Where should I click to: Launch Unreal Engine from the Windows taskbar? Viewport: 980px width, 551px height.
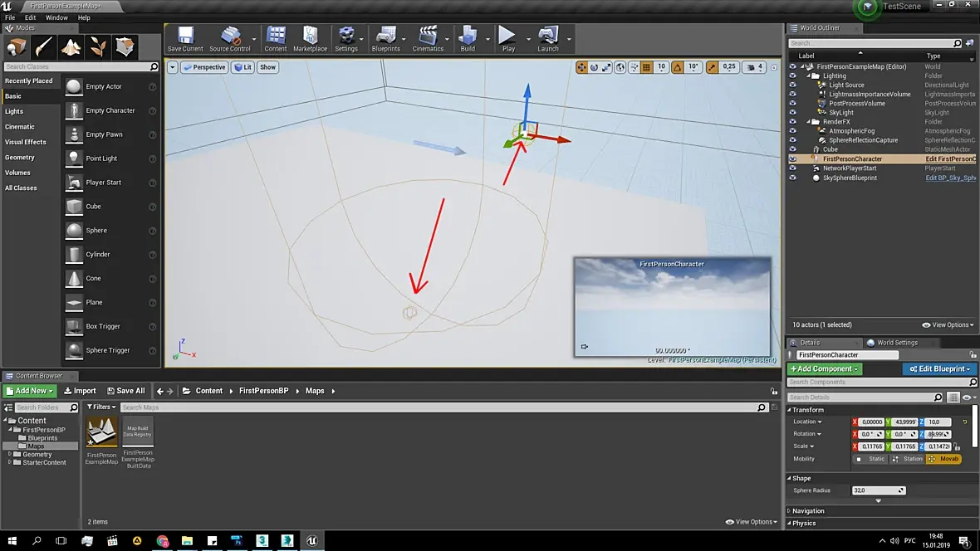(312, 540)
